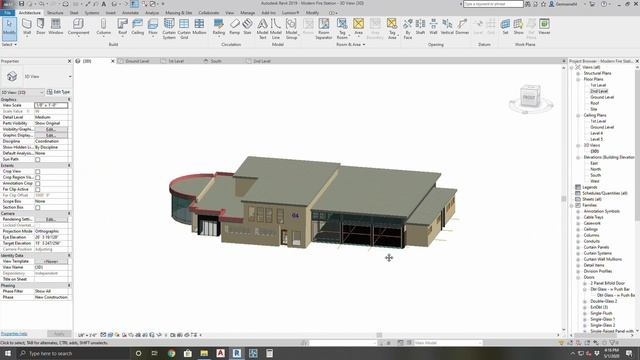The height and width of the screenshot is (360, 640).
Task: Select the Room Separator tool
Action: click(x=324, y=29)
